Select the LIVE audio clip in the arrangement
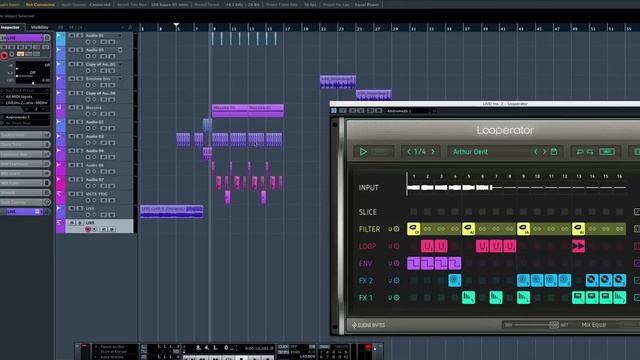 pyautogui.click(x=171, y=211)
